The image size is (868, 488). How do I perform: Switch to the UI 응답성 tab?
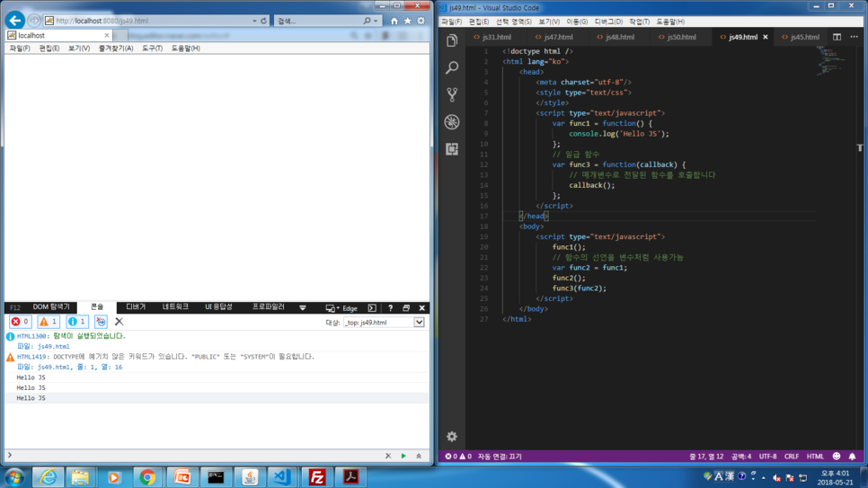point(218,306)
